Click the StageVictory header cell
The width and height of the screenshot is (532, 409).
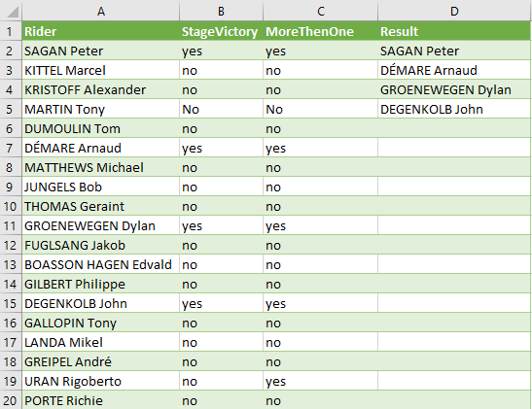click(221, 31)
